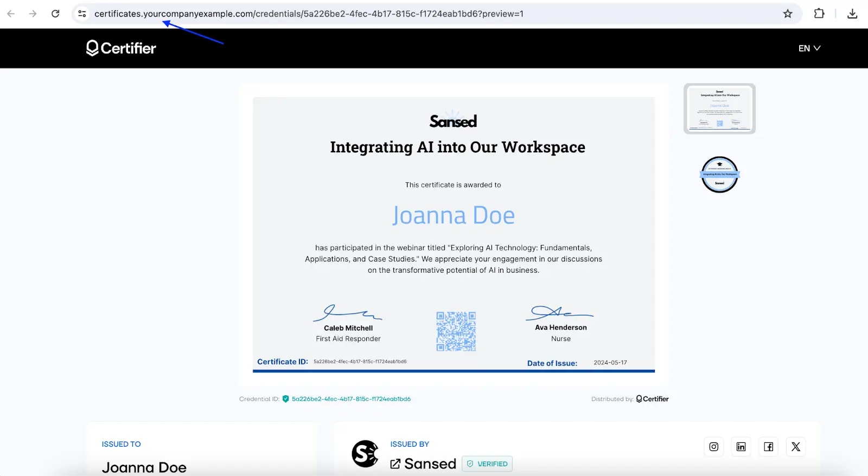The width and height of the screenshot is (868, 476).
Task: Click the Joanna Doe name under Issued To
Action: point(144,467)
